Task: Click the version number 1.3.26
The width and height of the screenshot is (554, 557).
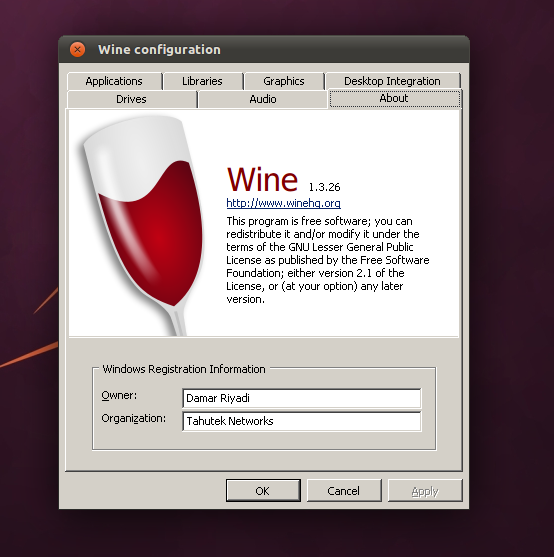Action: [324, 187]
